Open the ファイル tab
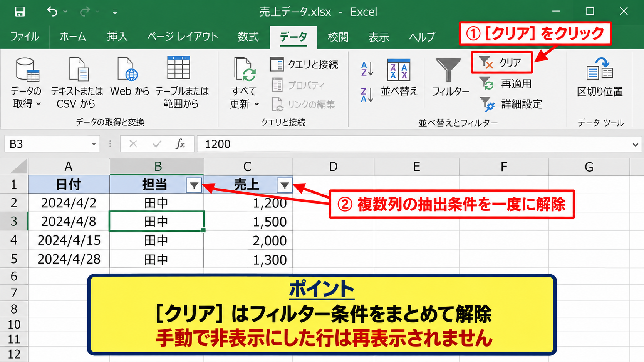 (x=25, y=37)
